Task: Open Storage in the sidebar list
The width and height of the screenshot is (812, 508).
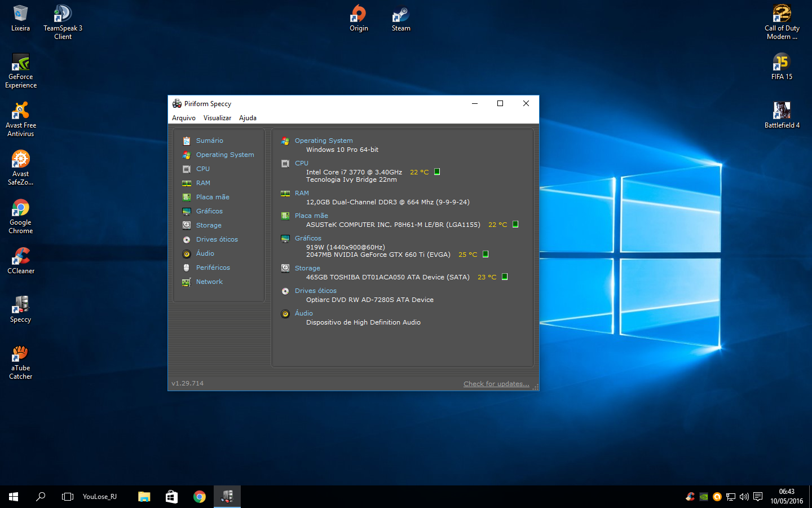Action: coord(209,225)
